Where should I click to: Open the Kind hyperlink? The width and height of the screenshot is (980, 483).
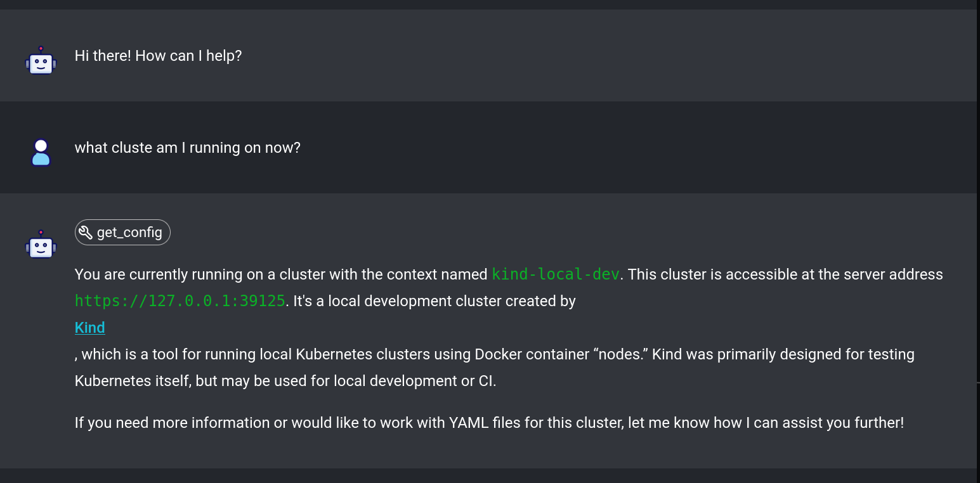(89, 327)
